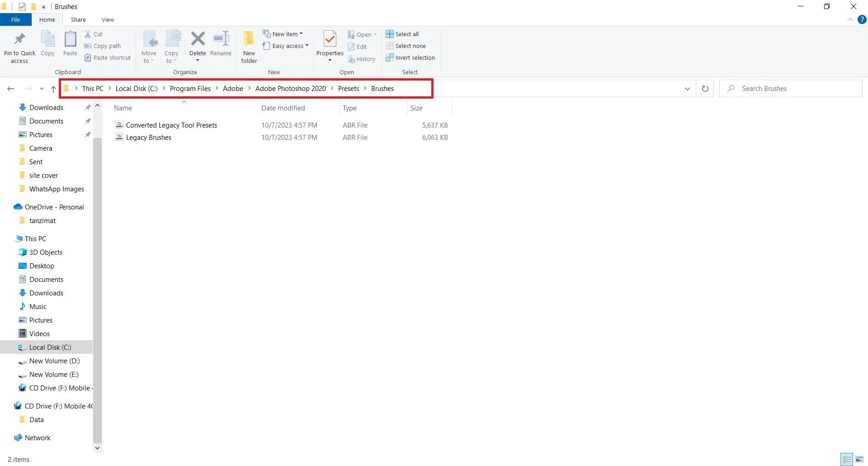Click the Rename icon in Organize group

221,40
